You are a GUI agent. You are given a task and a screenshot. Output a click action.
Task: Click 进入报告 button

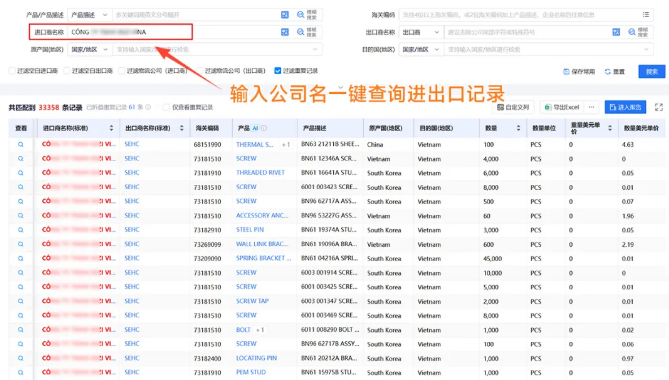pos(625,107)
